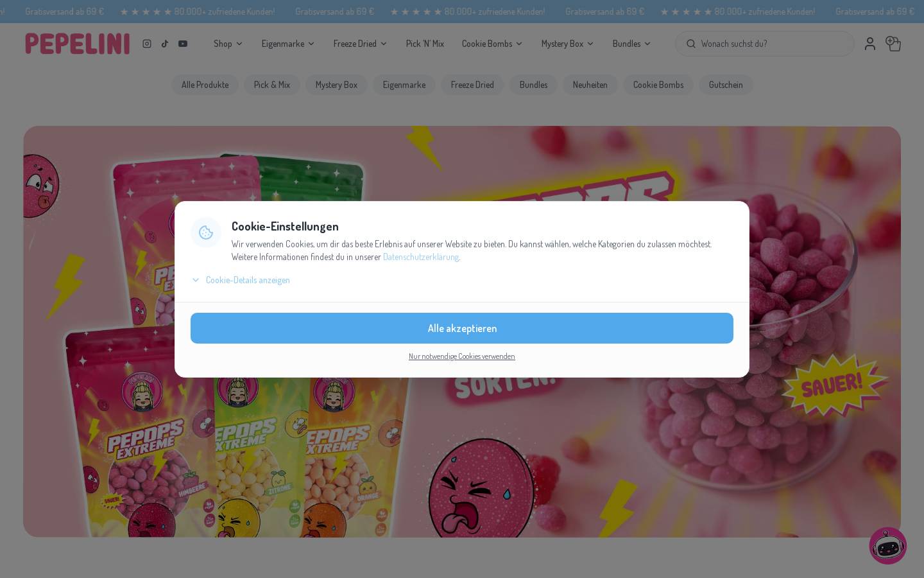Expand the Cookie Bombs header dropdown

(492, 44)
